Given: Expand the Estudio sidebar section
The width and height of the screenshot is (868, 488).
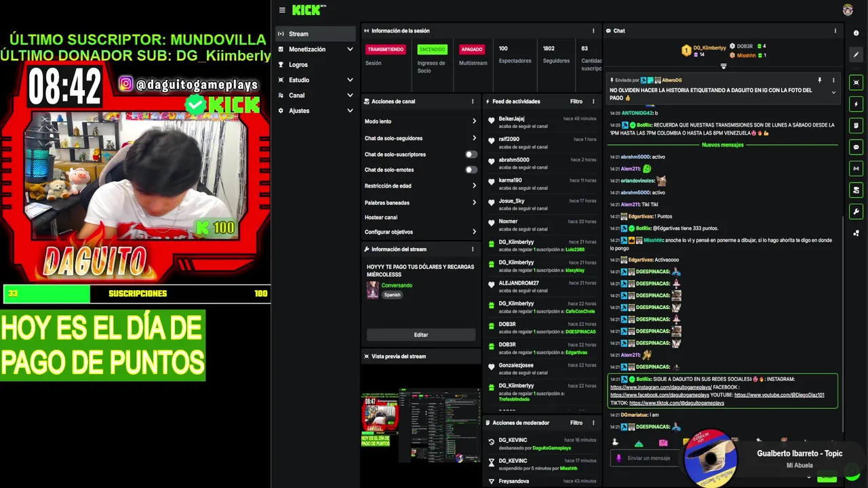Looking at the screenshot, I should pos(350,80).
